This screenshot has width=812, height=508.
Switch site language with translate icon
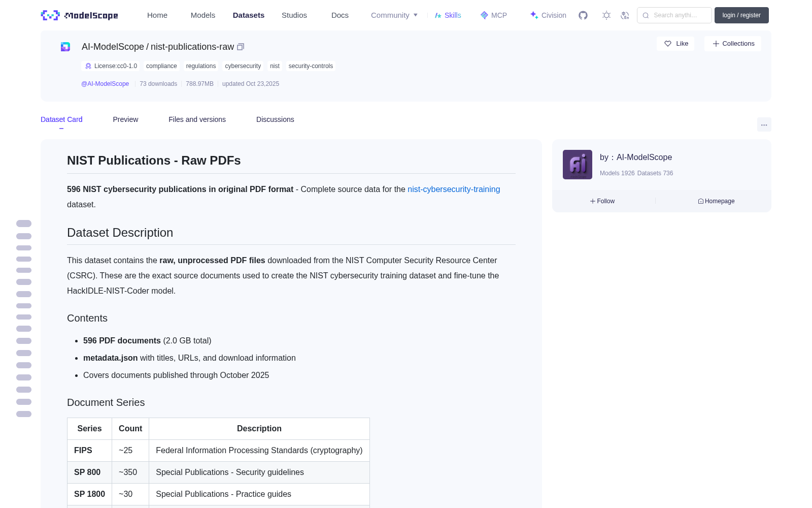[x=625, y=15]
